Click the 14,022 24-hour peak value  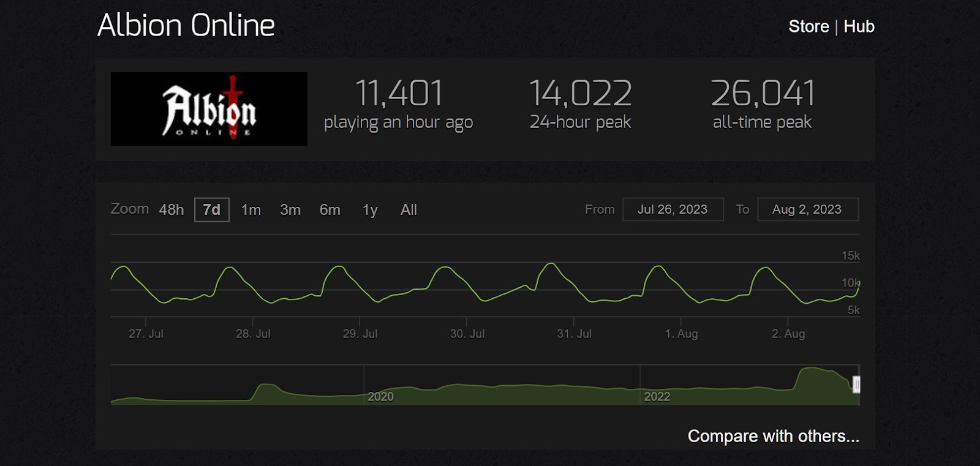[x=580, y=93]
